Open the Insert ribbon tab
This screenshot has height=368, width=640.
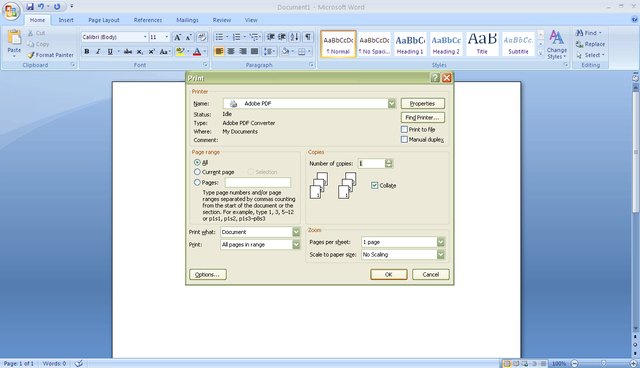[66, 20]
